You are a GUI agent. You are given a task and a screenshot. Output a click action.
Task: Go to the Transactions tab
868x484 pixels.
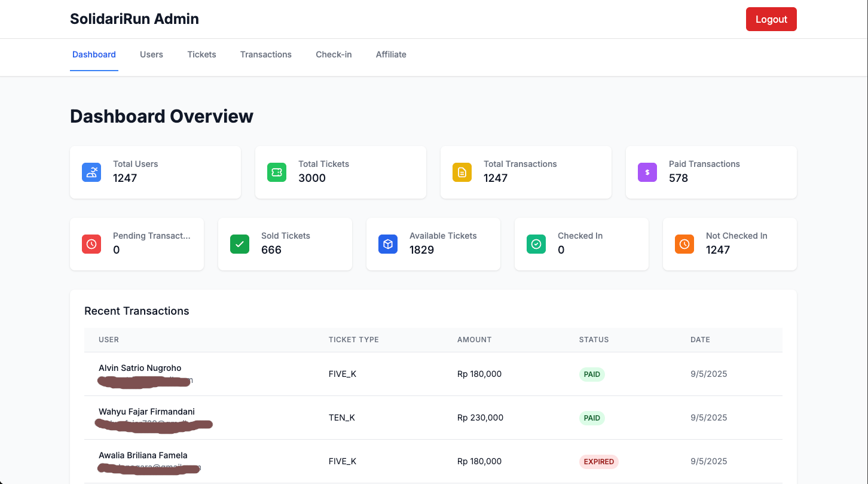(266, 54)
